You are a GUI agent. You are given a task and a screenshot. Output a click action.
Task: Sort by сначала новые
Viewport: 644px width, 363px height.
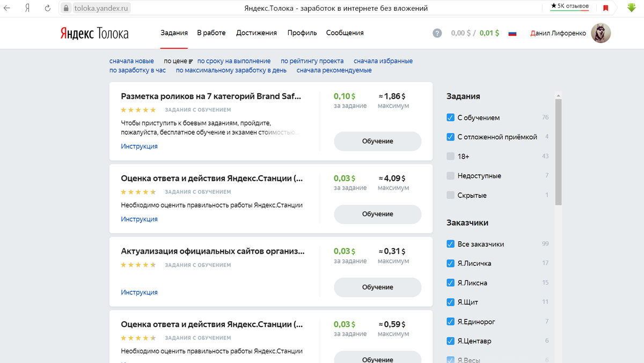131,61
